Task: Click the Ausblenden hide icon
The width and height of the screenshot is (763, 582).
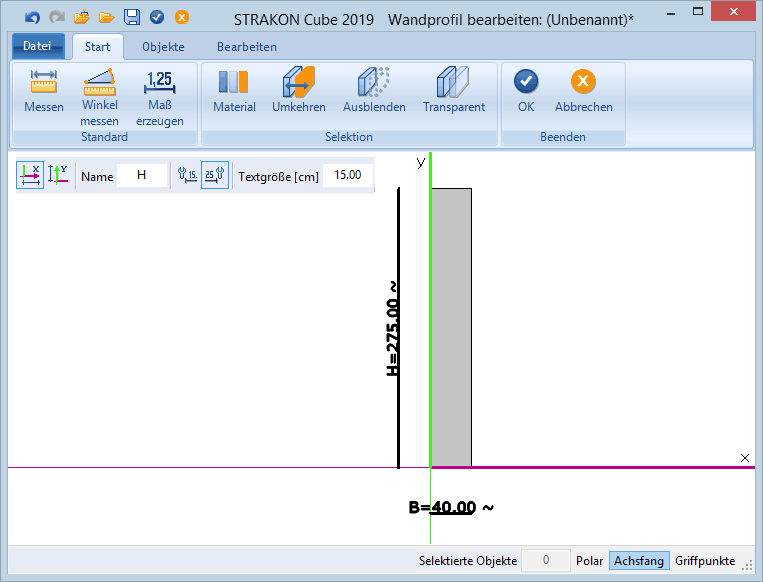Action: [374, 91]
